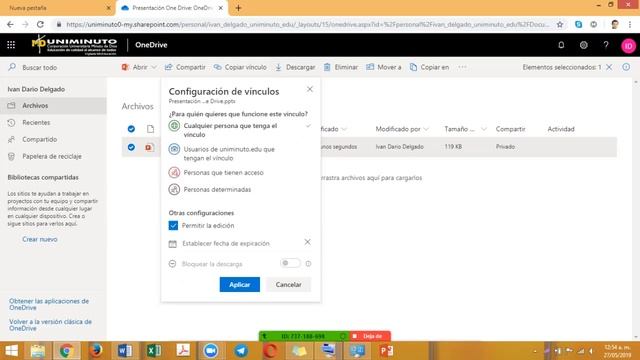
Task: Click the Aplicar button
Action: click(240, 284)
